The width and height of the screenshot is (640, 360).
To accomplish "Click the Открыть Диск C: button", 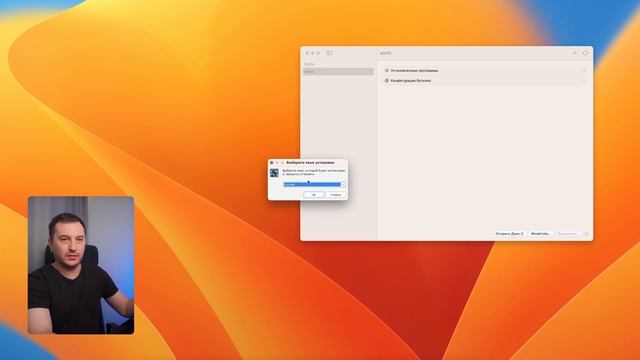I will [x=509, y=233].
